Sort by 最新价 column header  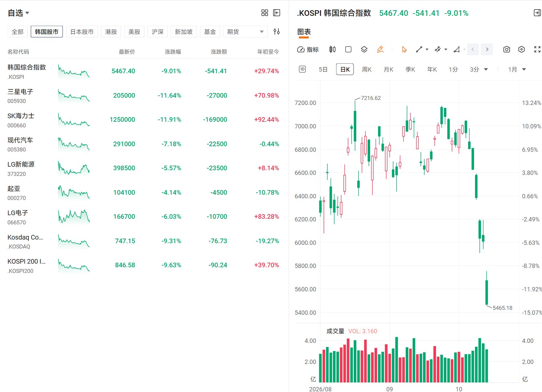[x=127, y=51]
